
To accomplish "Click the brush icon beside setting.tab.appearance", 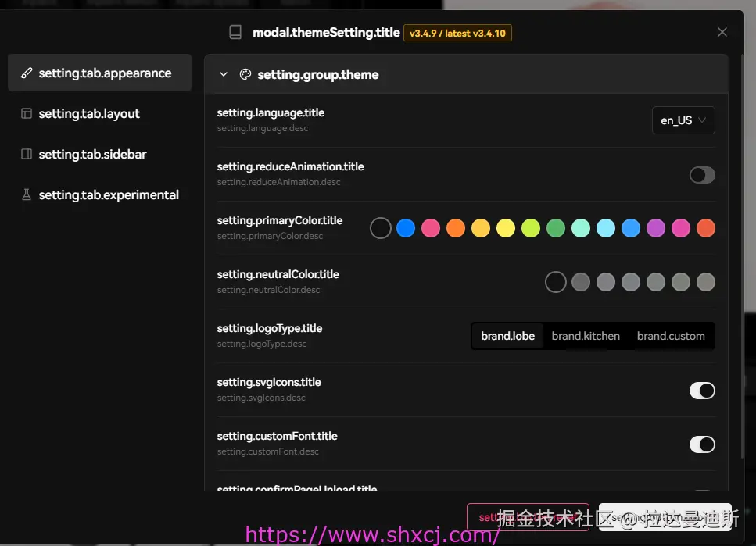I will [27, 73].
